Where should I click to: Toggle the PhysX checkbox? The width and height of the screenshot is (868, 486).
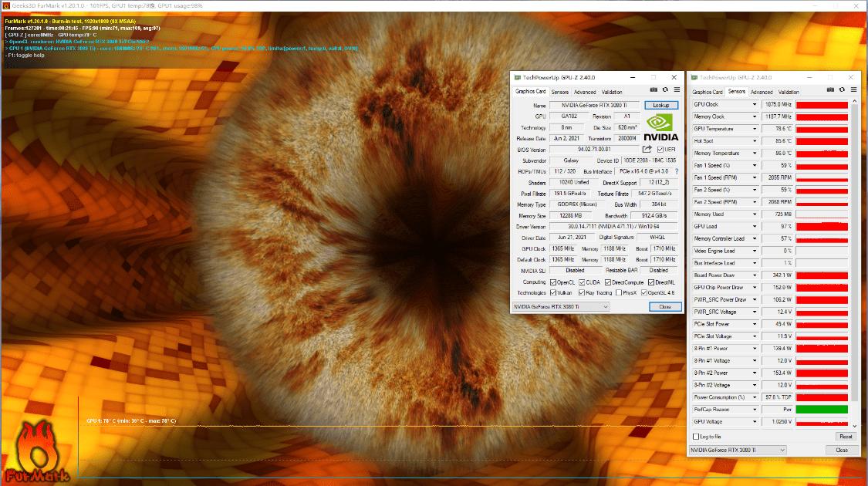click(619, 293)
